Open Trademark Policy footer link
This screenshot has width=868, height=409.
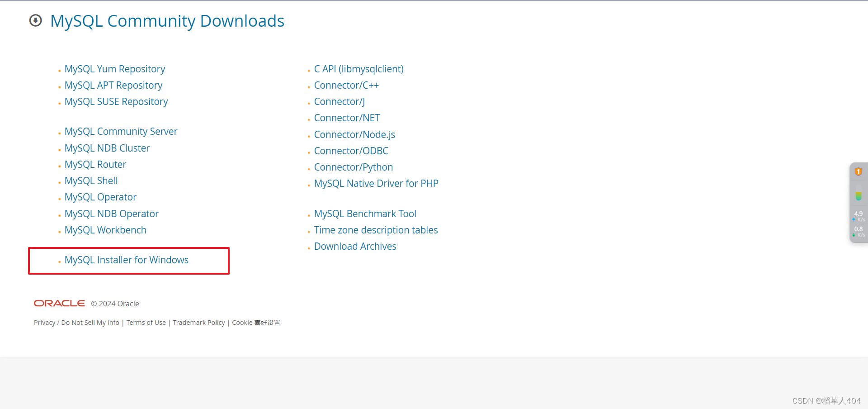tap(199, 323)
